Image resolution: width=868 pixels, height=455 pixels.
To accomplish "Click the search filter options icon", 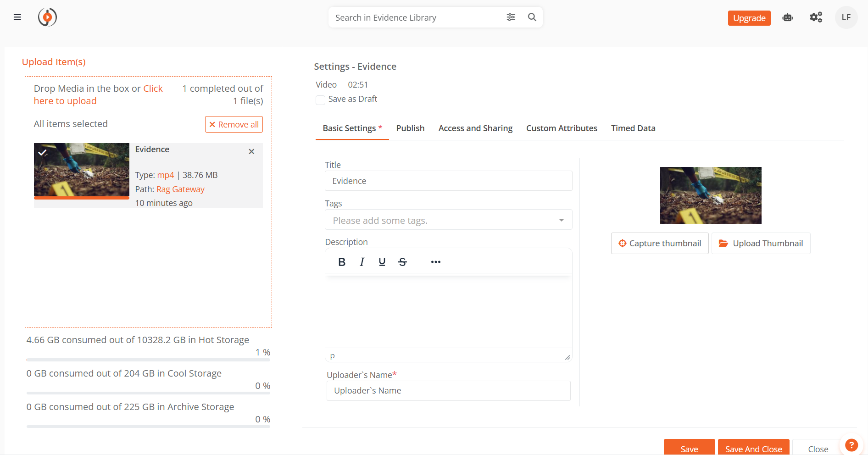I will coord(511,17).
